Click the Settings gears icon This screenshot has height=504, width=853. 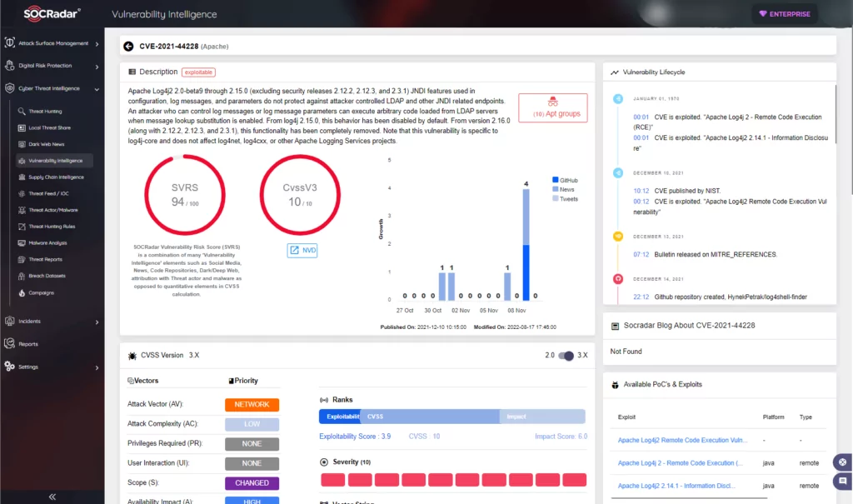click(x=10, y=367)
